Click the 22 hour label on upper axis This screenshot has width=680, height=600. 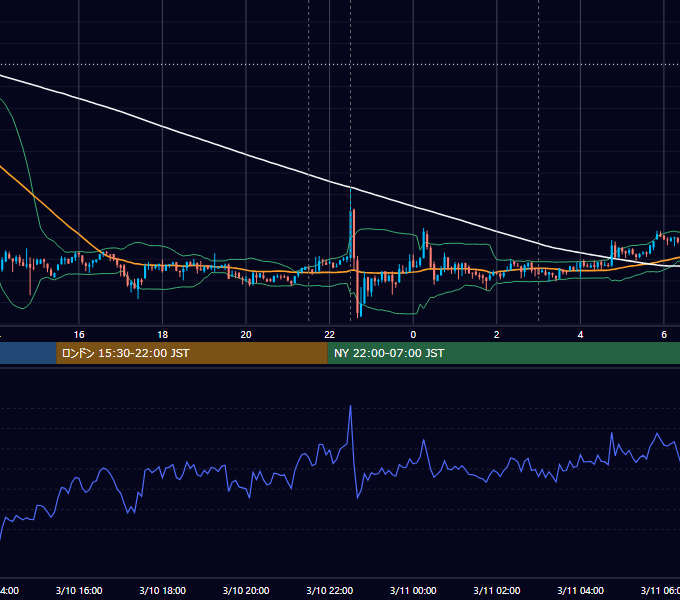[x=330, y=335]
